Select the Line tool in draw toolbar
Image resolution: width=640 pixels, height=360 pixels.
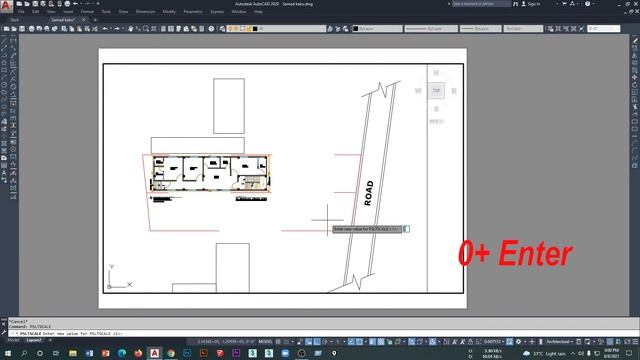point(4,40)
